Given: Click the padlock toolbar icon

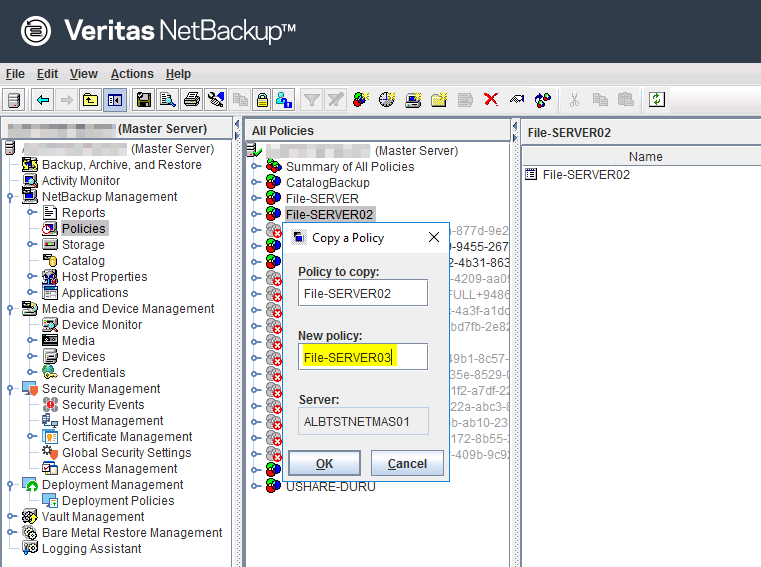Looking at the screenshot, I should (x=262, y=99).
